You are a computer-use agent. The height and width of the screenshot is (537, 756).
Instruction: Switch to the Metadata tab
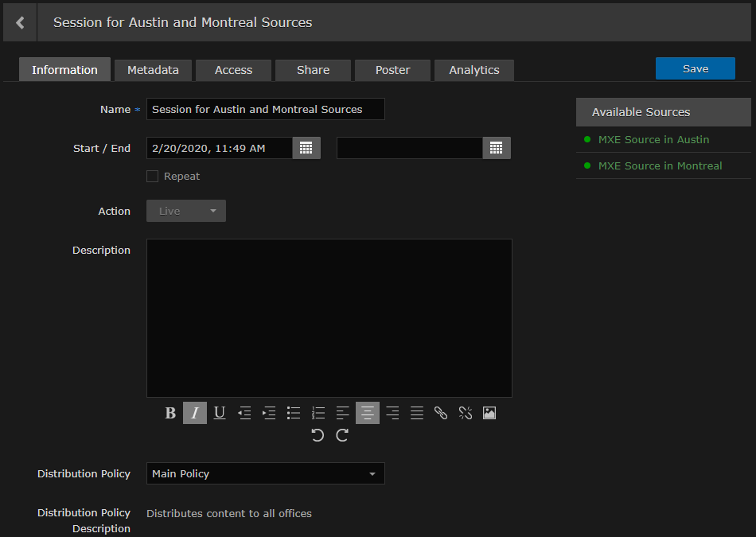153,70
